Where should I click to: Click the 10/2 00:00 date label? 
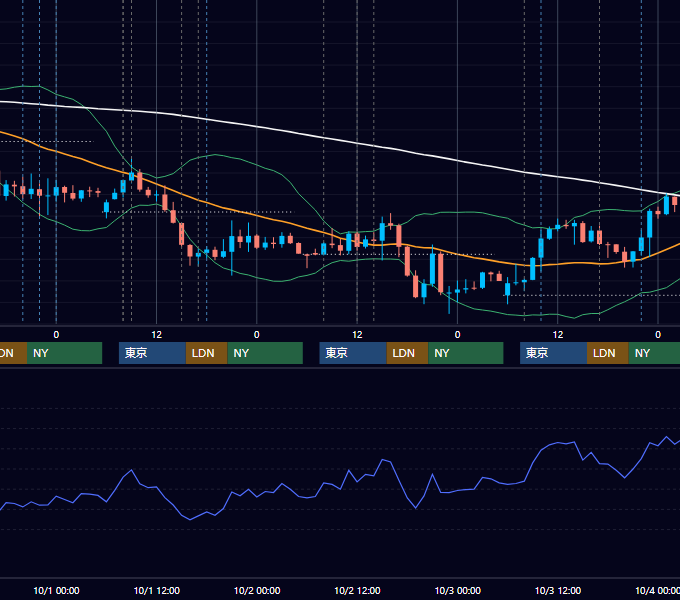[257, 590]
